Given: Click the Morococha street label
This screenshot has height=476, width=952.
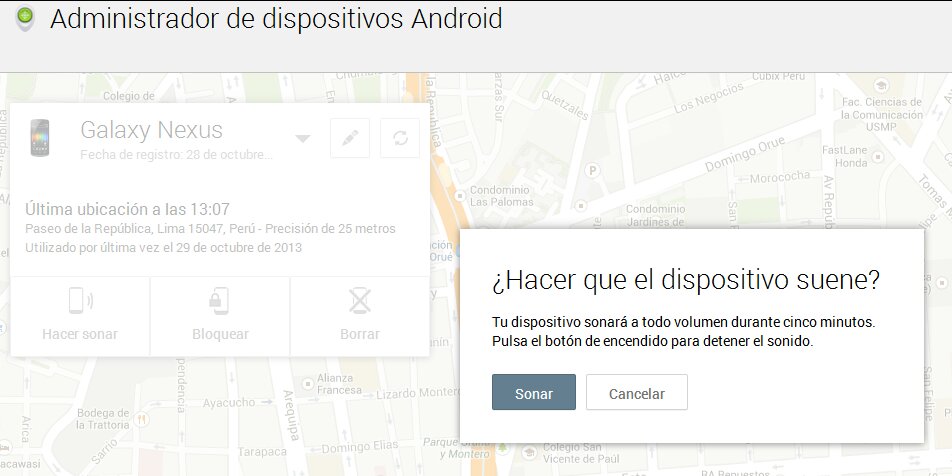Looking at the screenshot, I should [780, 177].
